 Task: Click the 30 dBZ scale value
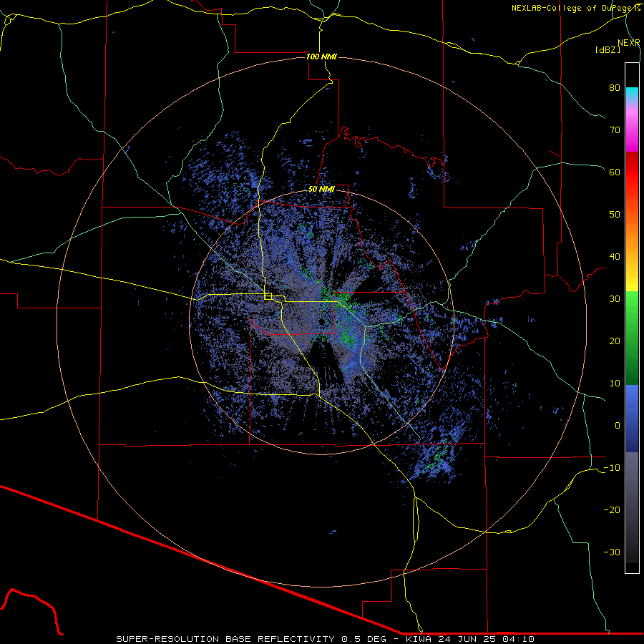(x=615, y=299)
